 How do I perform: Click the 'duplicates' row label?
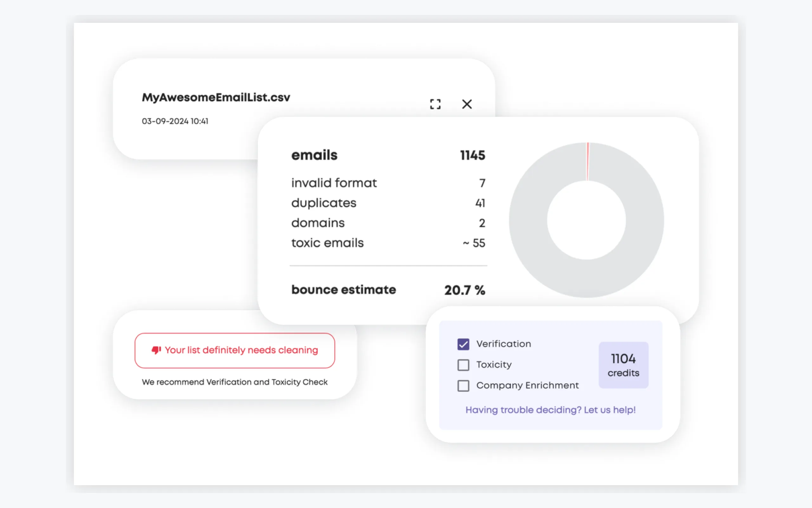click(324, 203)
